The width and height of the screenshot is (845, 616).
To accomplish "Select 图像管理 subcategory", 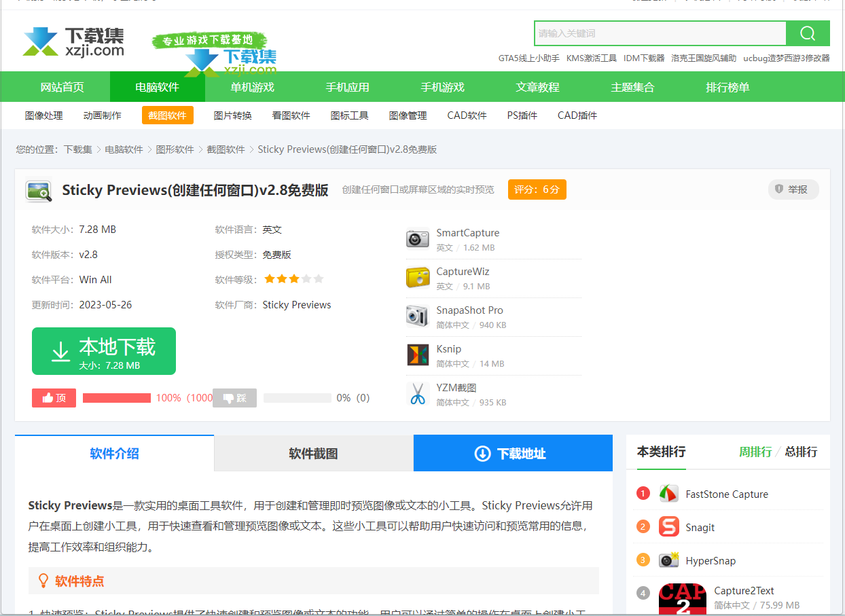I will (x=408, y=115).
